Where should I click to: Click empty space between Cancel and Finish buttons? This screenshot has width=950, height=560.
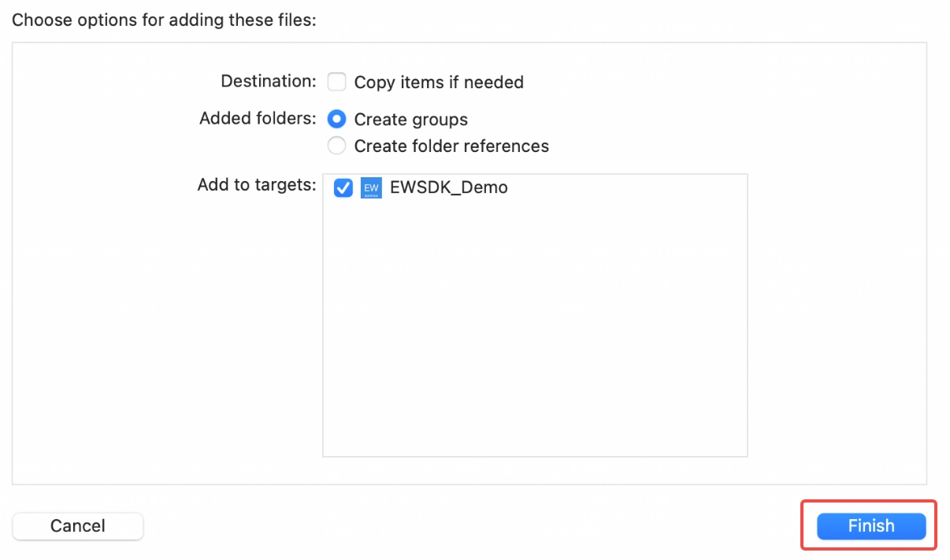point(473,526)
